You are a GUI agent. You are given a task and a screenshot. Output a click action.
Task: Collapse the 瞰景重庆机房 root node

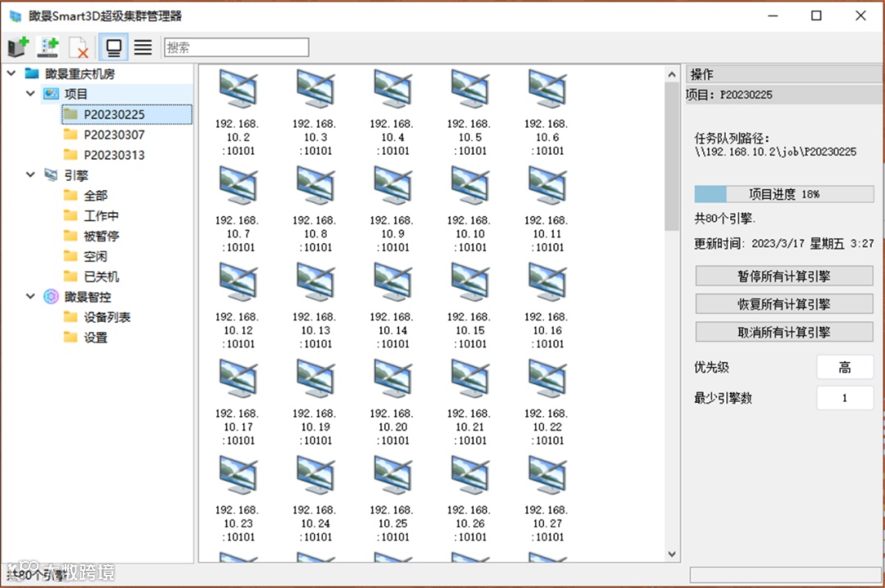(x=11, y=74)
